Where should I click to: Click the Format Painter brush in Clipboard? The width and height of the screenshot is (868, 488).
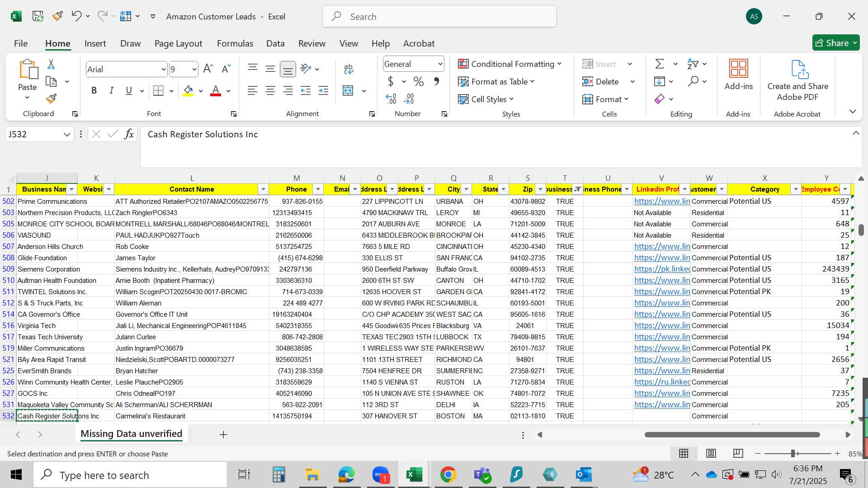pyautogui.click(x=51, y=99)
